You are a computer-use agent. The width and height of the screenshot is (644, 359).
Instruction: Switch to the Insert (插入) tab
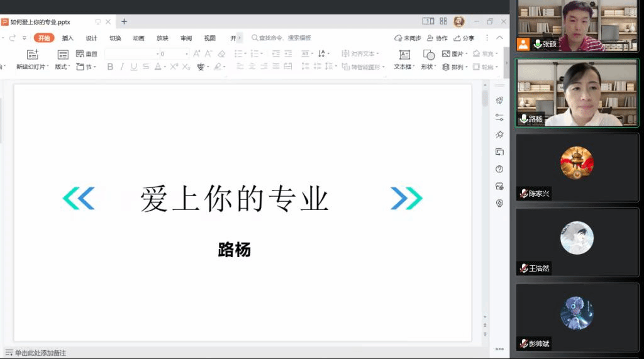tap(68, 38)
